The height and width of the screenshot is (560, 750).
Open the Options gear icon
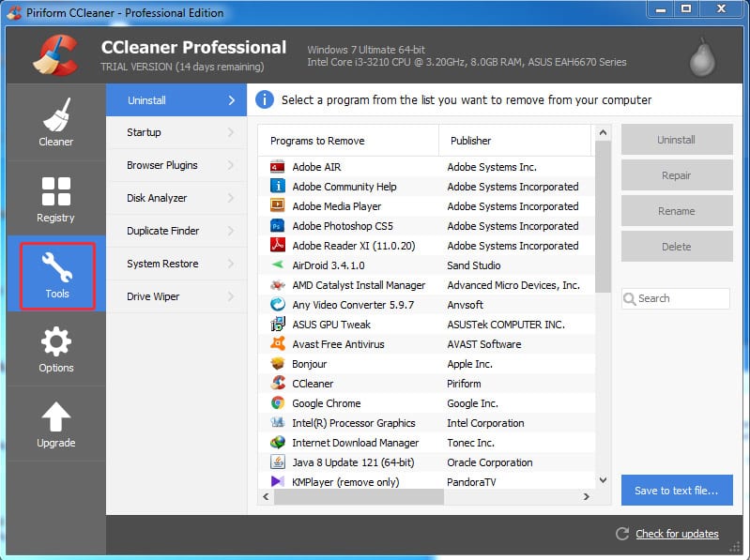[56, 342]
